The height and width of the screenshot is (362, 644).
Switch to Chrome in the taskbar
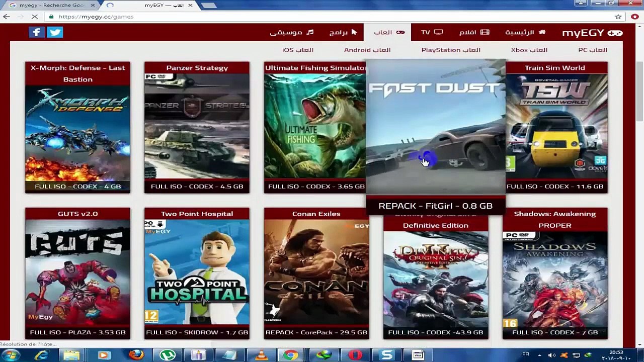(290, 355)
